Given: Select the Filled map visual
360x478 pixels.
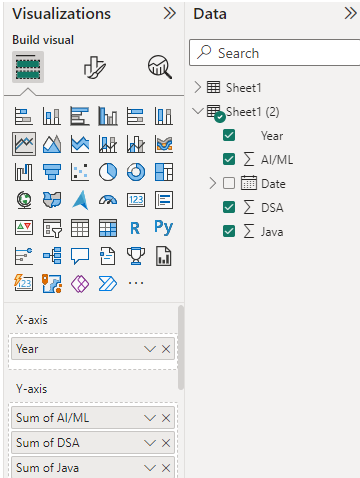Looking at the screenshot, I should coord(52,200).
